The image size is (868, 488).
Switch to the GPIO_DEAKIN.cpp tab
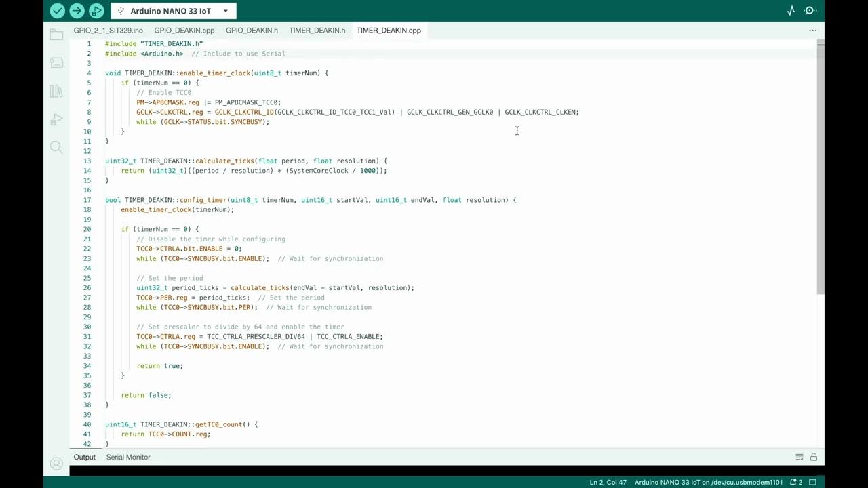(184, 30)
